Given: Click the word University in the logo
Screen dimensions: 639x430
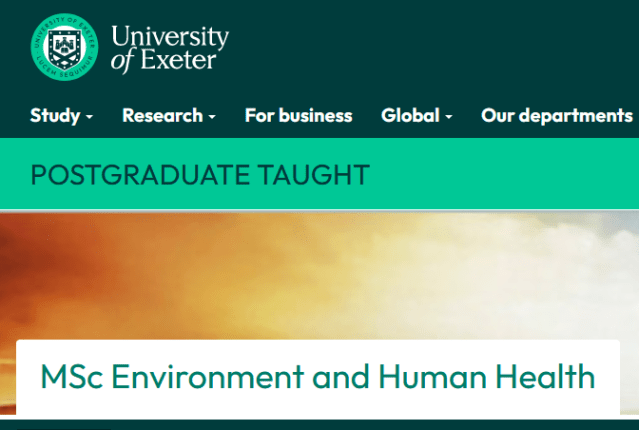Looking at the screenshot, I should pyautogui.click(x=170, y=37).
